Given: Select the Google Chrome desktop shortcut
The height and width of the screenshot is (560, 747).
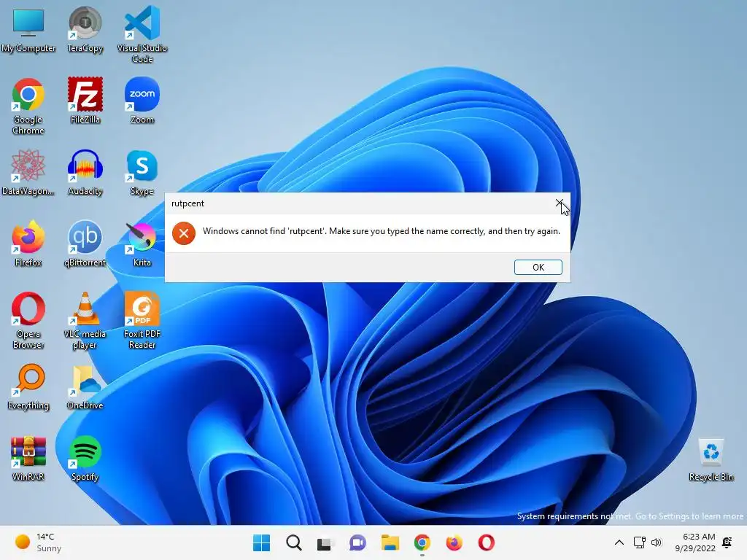Looking at the screenshot, I should 28,106.
